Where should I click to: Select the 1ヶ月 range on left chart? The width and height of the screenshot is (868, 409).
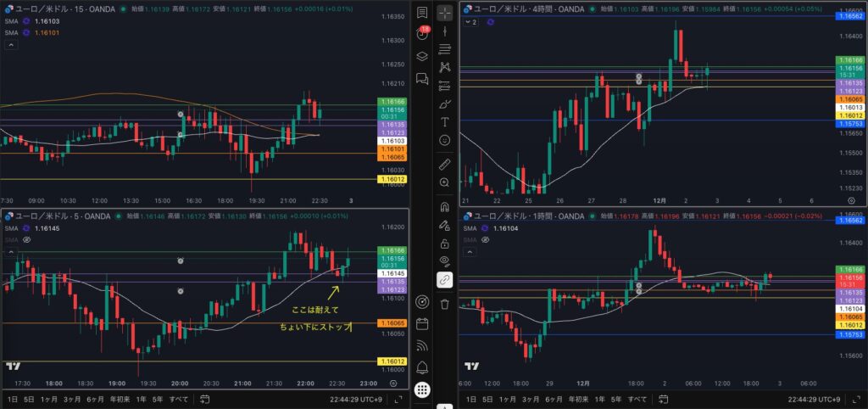(x=49, y=399)
